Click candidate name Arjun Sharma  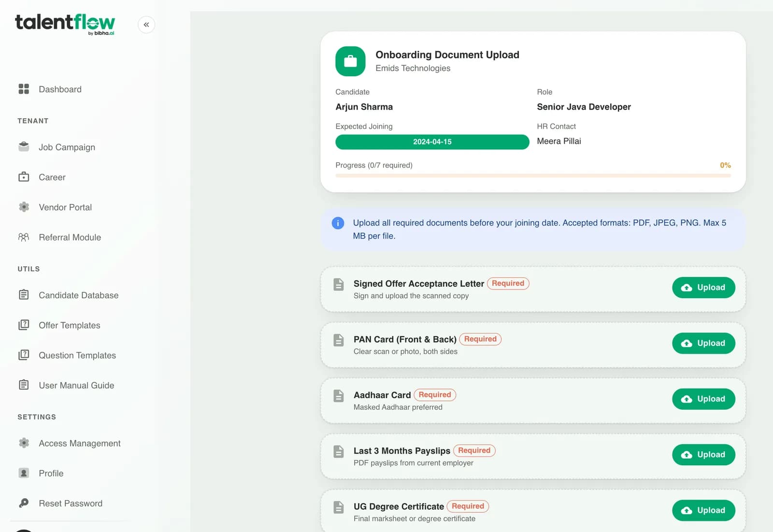point(364,107)
